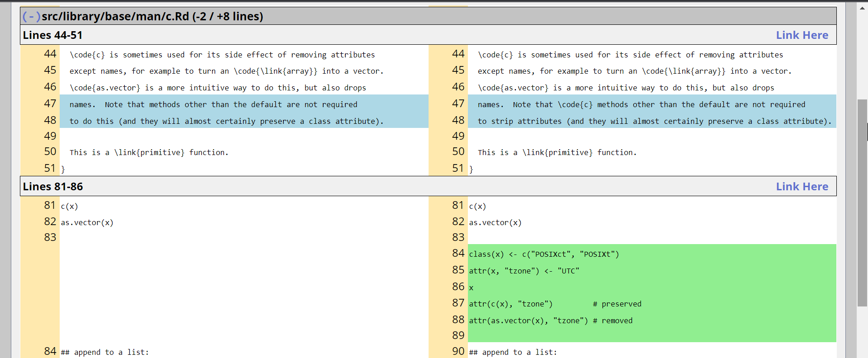Click the new line 47 with \code{c} methods
The height and width of the screenshot is (358, 868).
click(641, 104)
